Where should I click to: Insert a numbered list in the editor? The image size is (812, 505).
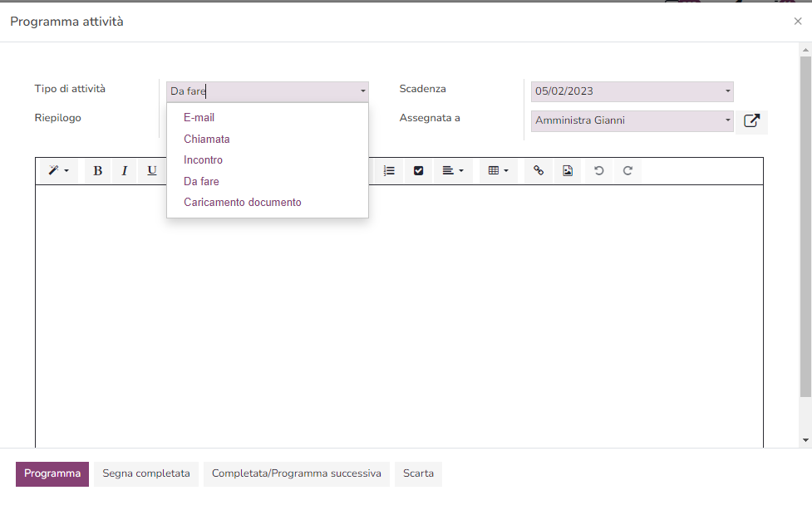pyautogui.click(x=389, y=170)
